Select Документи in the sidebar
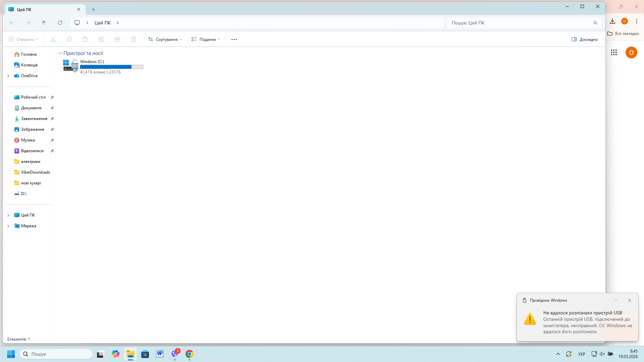This screenshot has width=644, height=362. pyautogui.click(x=31, y=108)
